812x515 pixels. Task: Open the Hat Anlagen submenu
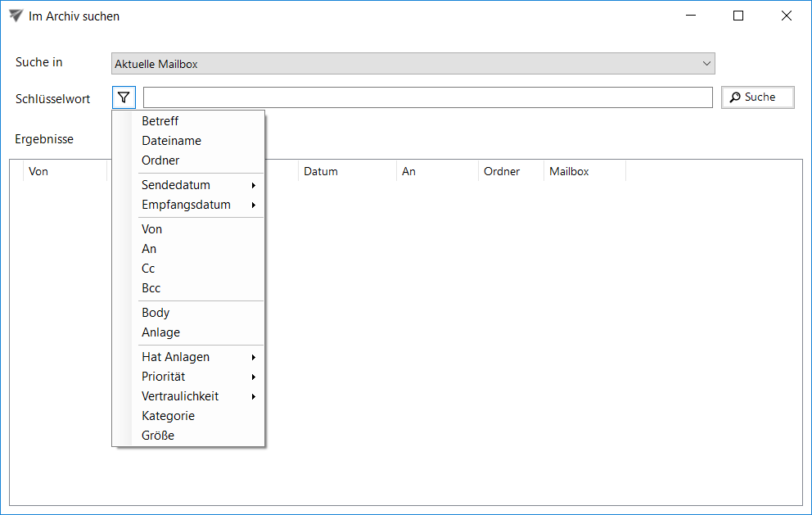pyautogui.click(x=176, y=357)
